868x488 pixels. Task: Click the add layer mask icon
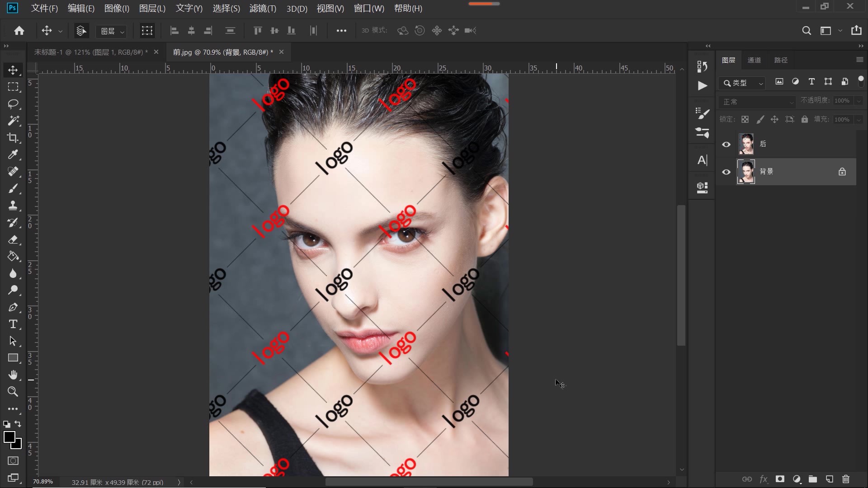780,479
